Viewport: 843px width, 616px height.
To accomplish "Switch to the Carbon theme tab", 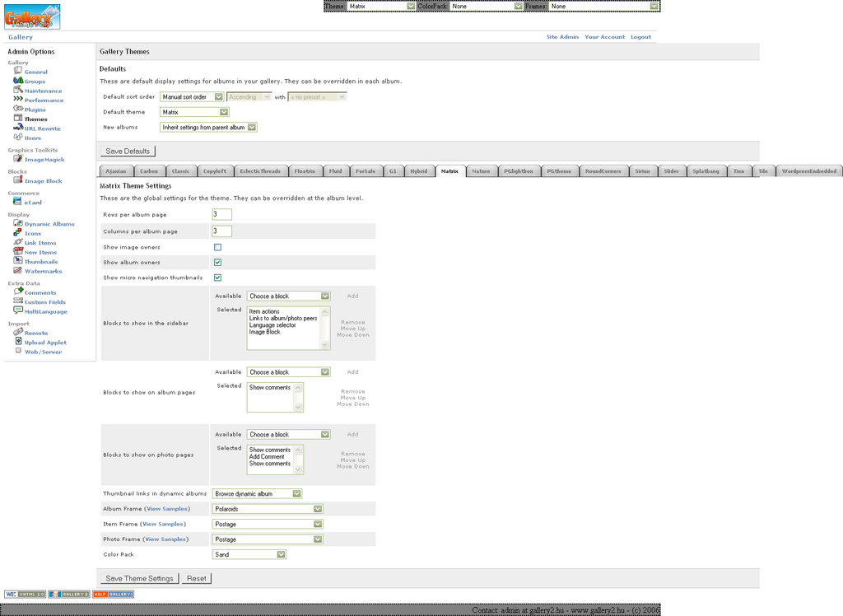I will [x=149, y=171].
